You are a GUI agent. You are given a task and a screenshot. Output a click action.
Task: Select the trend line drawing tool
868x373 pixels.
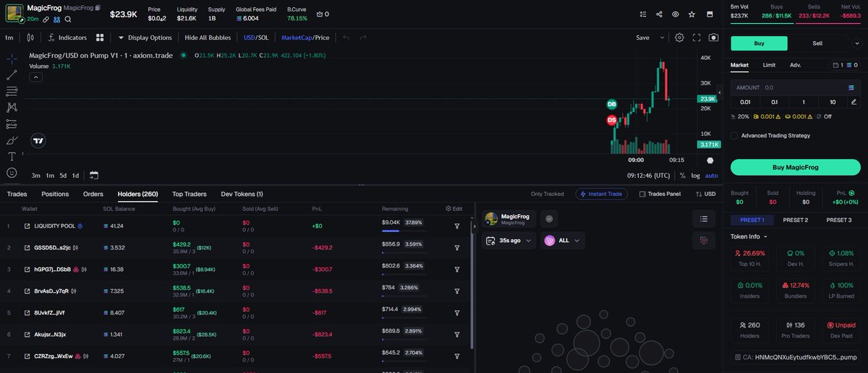(12, 74)
